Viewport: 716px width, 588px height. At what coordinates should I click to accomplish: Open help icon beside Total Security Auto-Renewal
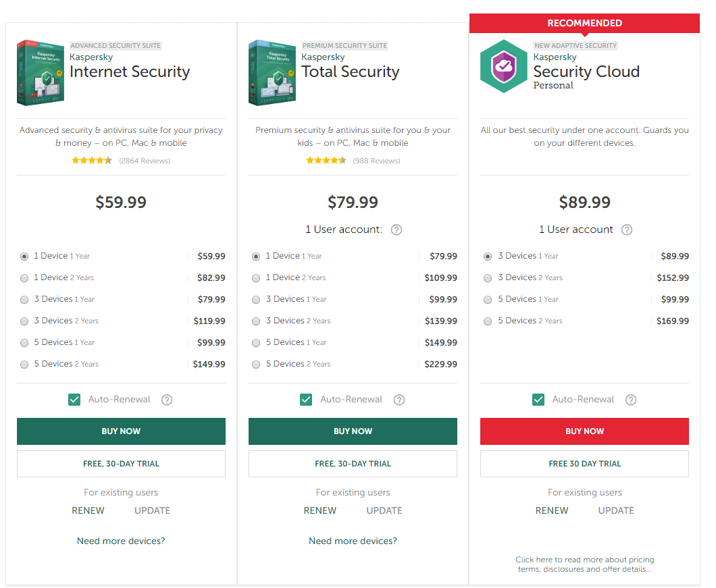click(x=399, y=400)
